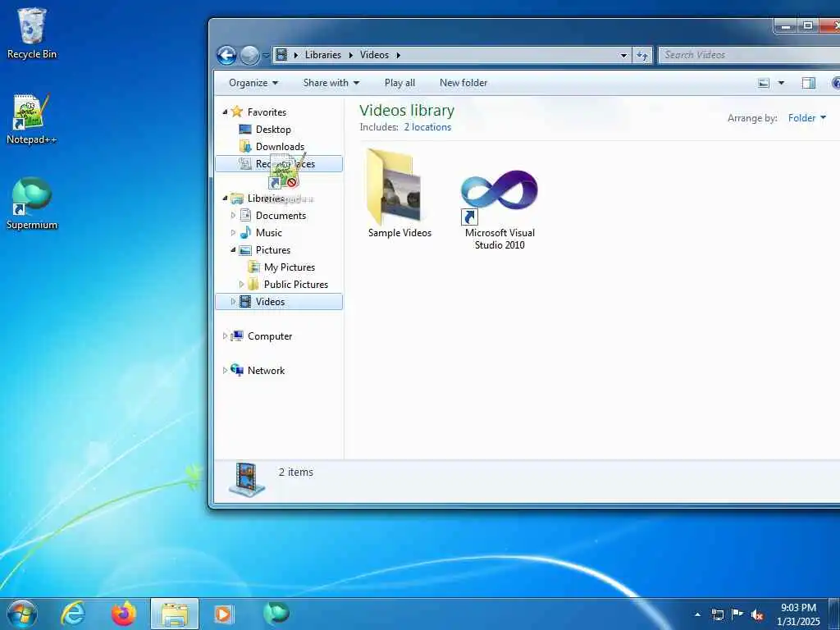The image size is (840, 630).
Task: Open the Recycle Bin desktop icon
Action: [x=32, y=33]
